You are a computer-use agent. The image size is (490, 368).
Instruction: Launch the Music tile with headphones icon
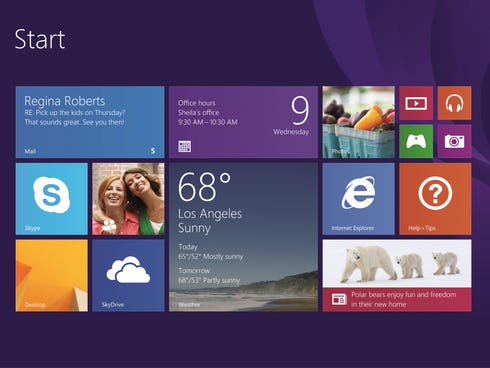(454, 103)
